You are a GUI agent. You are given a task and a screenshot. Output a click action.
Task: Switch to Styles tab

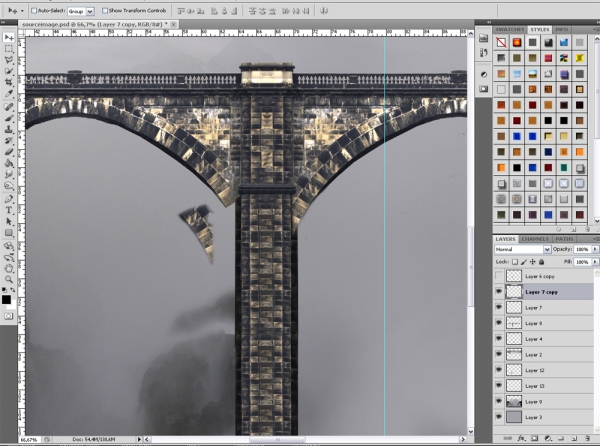point(540,29)
